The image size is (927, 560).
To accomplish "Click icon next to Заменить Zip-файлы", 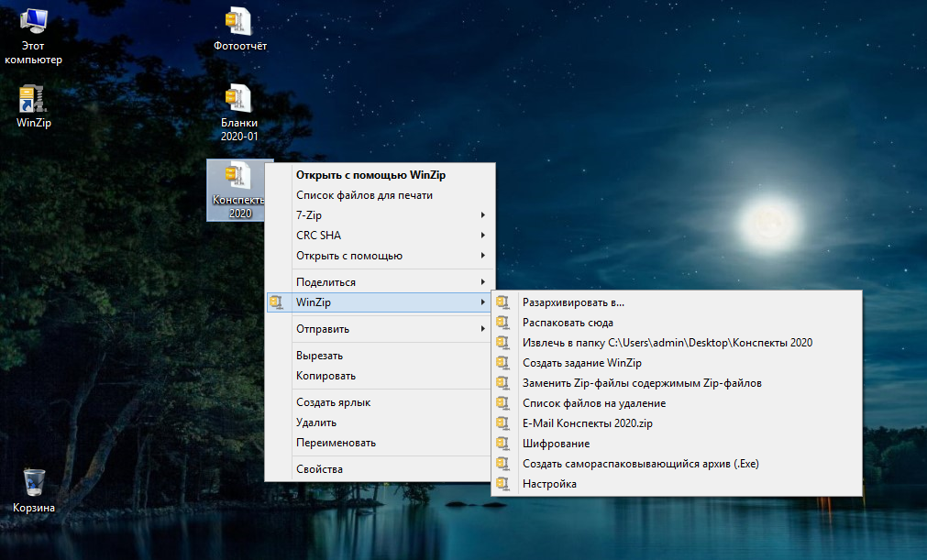I will pyautogui.click(x=502, y=383).
